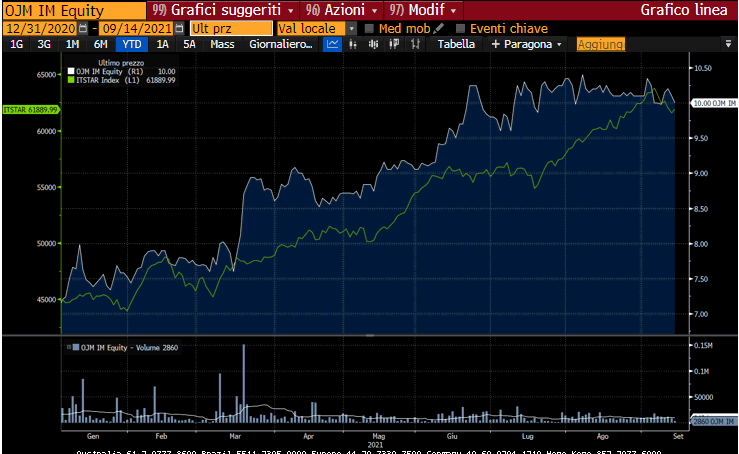Click the volume legend blue swatch
This screenshot has height=454, width=739.
75,347
